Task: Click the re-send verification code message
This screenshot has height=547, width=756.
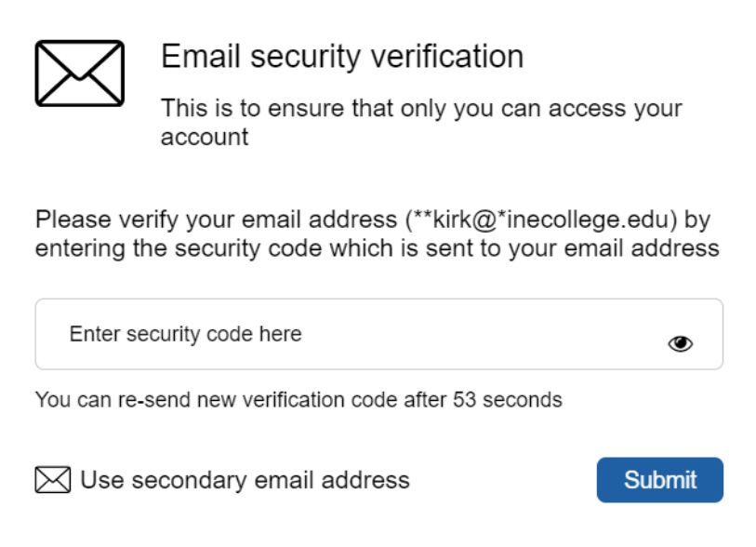Action: [x=298, y=400]
